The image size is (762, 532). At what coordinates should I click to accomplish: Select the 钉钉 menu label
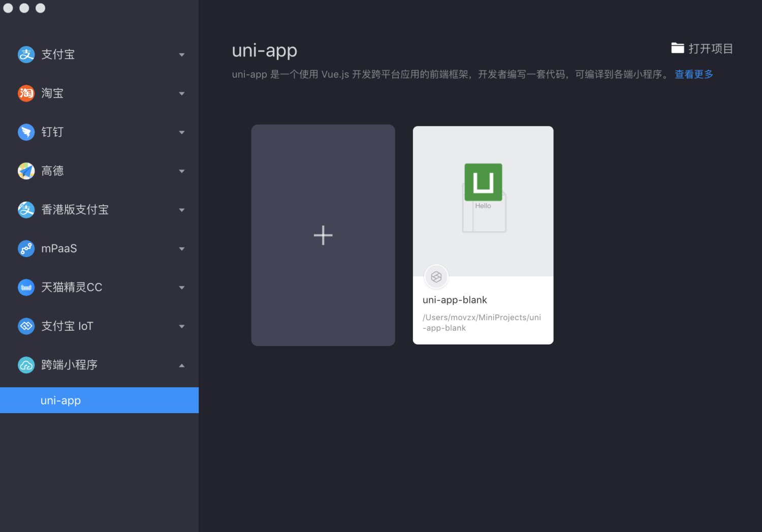click(52, 132)
